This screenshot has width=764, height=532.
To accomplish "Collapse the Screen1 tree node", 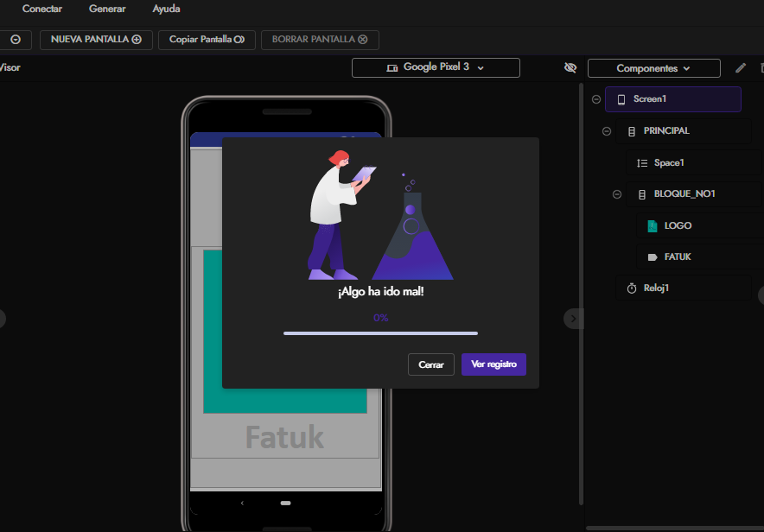I will click(x=595, y=99).
